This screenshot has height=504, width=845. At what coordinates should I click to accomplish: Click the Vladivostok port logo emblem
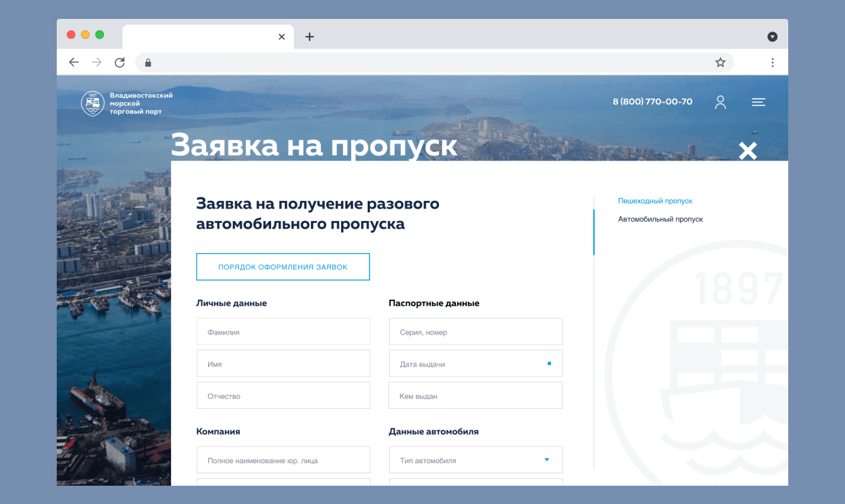(x=93, y=103)
